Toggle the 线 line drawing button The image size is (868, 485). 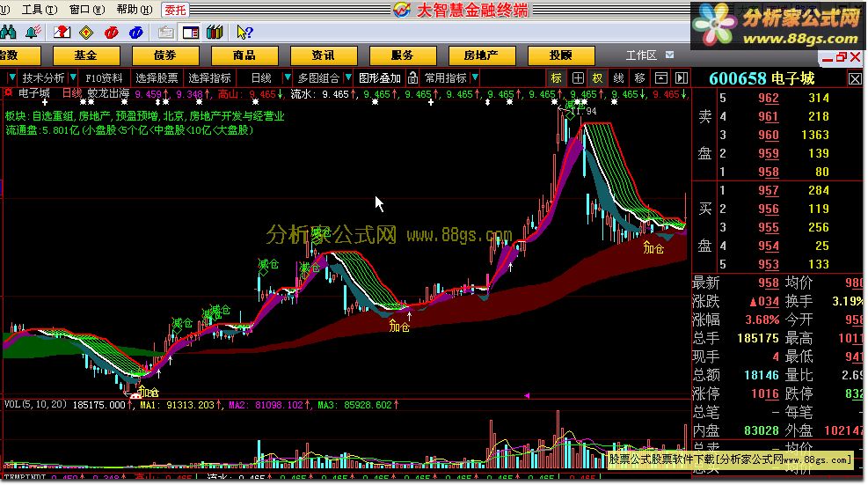pyautogui.click(x=618, y=78)
